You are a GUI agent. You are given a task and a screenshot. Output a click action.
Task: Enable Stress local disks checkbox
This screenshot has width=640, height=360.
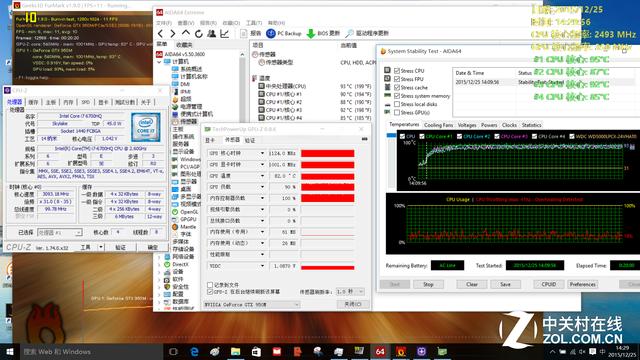397,104
